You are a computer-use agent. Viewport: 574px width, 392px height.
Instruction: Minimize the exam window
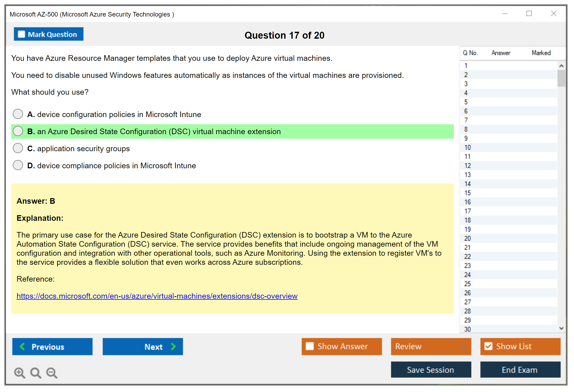[x=505, y=14]
